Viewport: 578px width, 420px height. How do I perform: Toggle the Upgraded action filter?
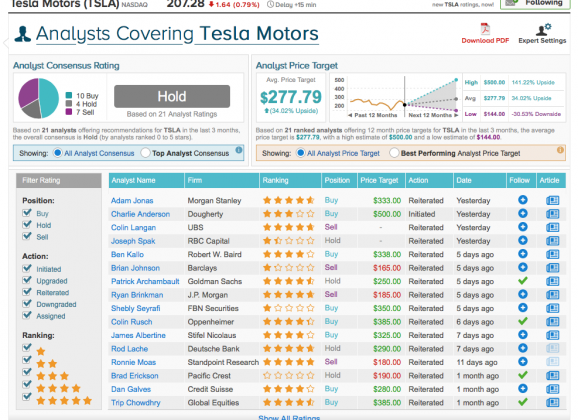coord(27,280)
